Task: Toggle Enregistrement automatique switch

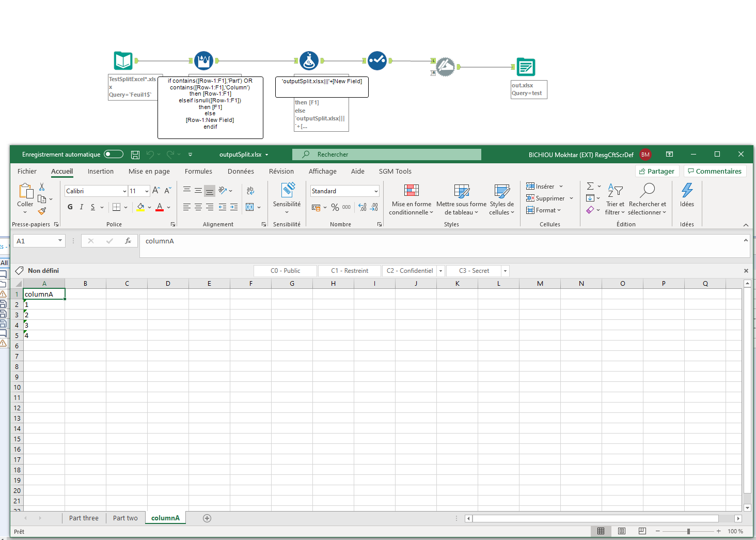Action: tap(114, 155)
